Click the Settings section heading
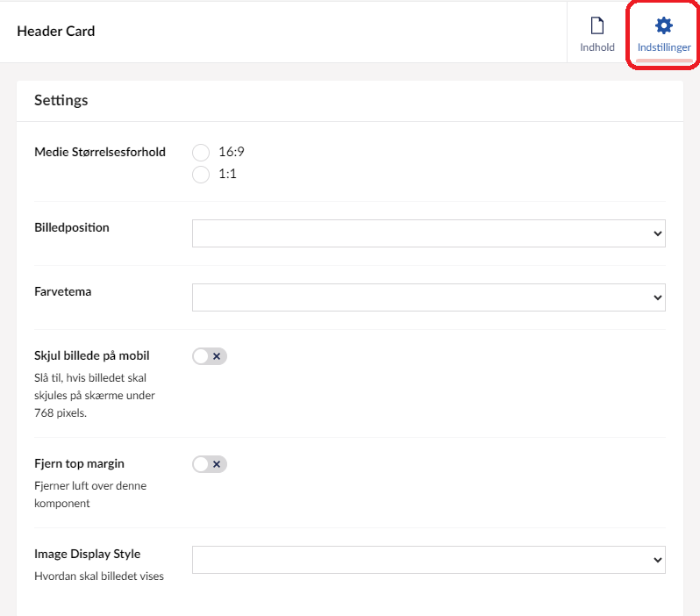Viewport: 700px width, 616px height. point(61,100)
